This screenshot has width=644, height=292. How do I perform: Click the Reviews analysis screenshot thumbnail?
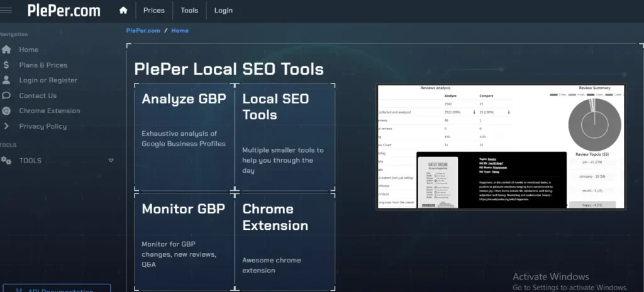coord(501,147)
